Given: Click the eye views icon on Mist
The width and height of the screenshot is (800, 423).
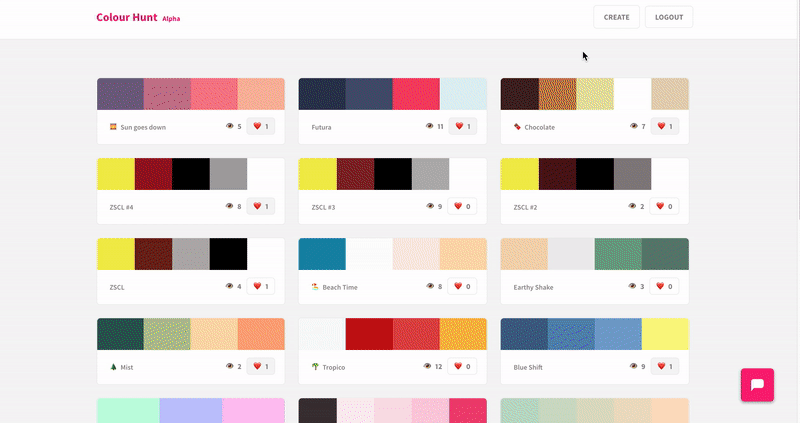Looking at the screenshot, I should tap(230, 366).
